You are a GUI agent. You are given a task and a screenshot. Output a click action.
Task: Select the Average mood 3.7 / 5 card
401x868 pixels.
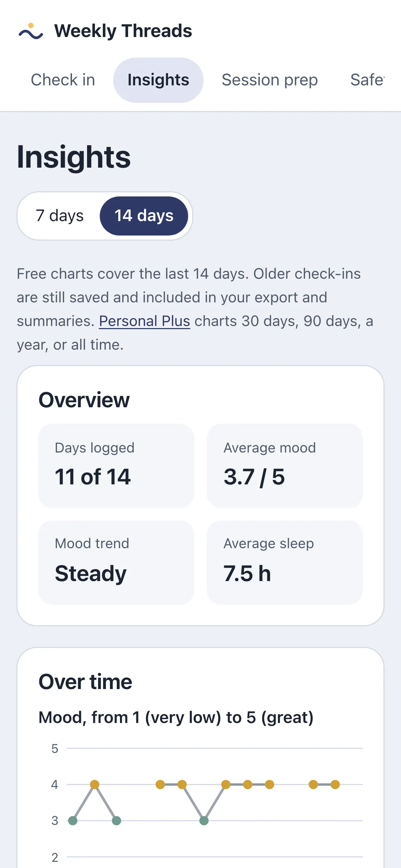(284, 466)
